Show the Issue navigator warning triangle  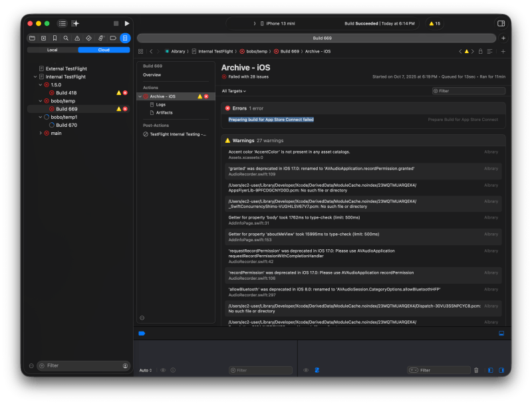point(77,38)
